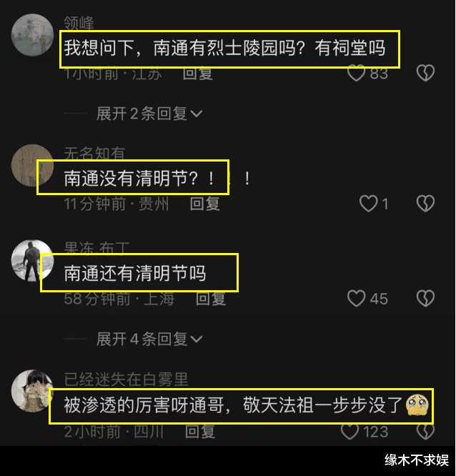The width and height of the screenshot is (456, 476).
Task: Open 无名知有's profile avatar
Action: (32, 165)
